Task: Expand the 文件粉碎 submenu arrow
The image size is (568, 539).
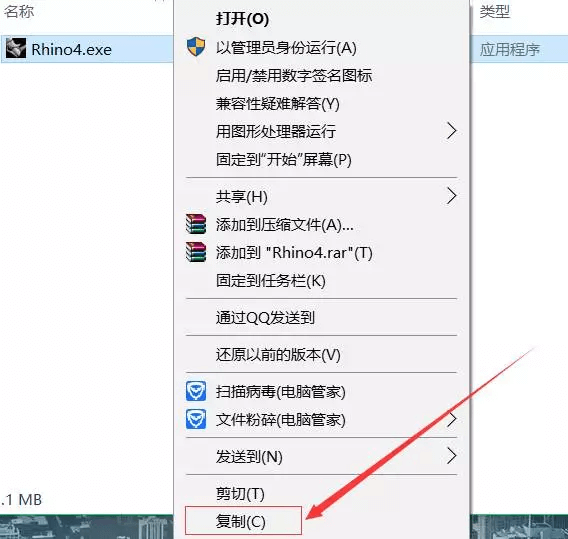Action: coord(451,419)
